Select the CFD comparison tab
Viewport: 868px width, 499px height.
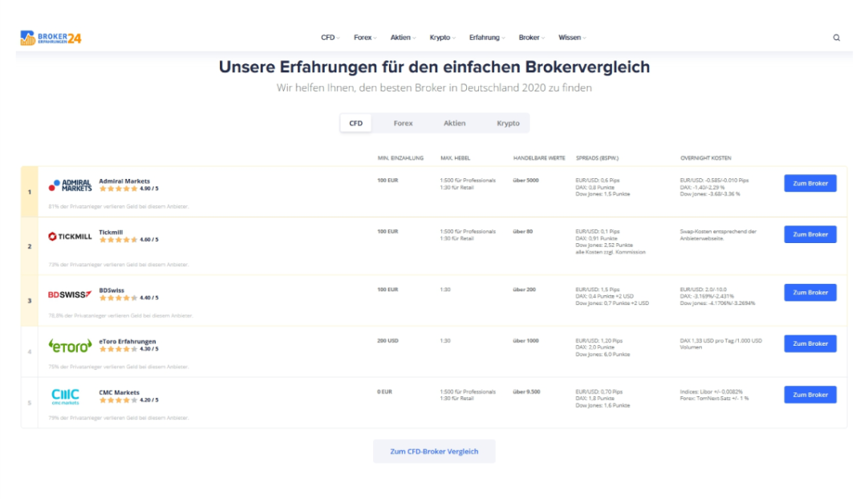(x=356, y=123)
